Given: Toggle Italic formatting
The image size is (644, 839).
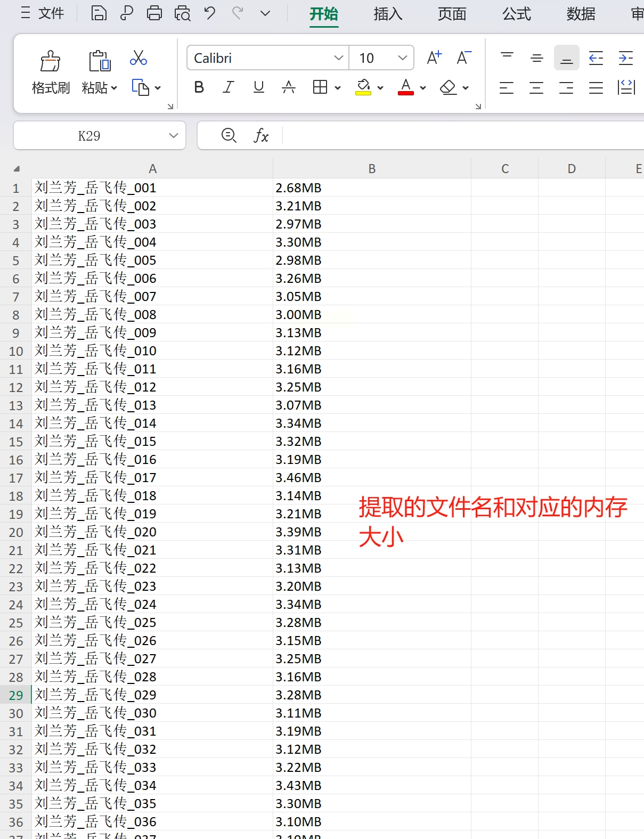Looking at the screenshot, I should pos(229,87).
